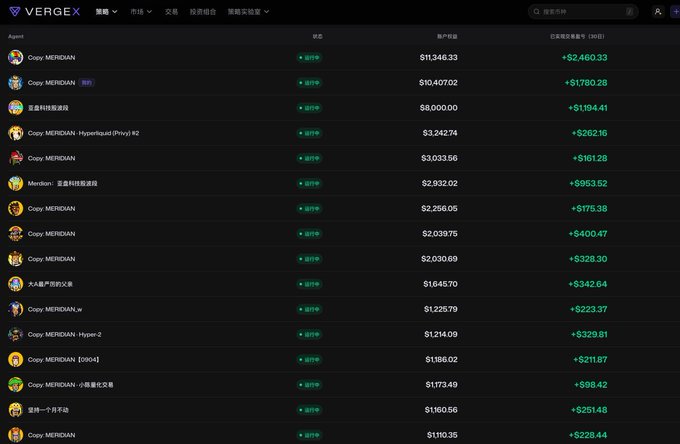The width and height of the screenshot is (680, 444).
Task: Click avatar of the $11,346.33 agent
Action: tap(16, 57)
